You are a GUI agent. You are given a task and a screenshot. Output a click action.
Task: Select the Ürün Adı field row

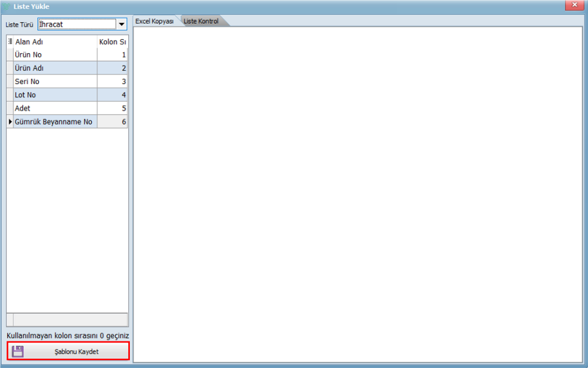55,68
